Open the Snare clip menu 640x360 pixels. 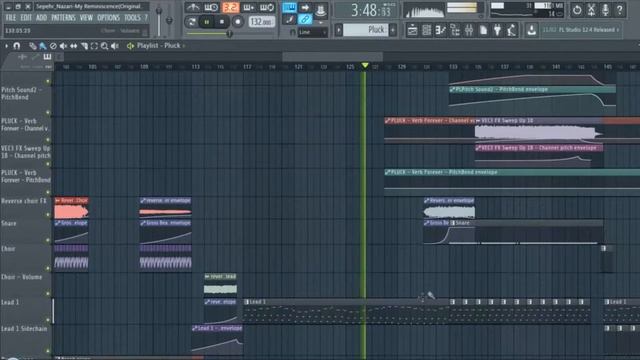point(453,223)
